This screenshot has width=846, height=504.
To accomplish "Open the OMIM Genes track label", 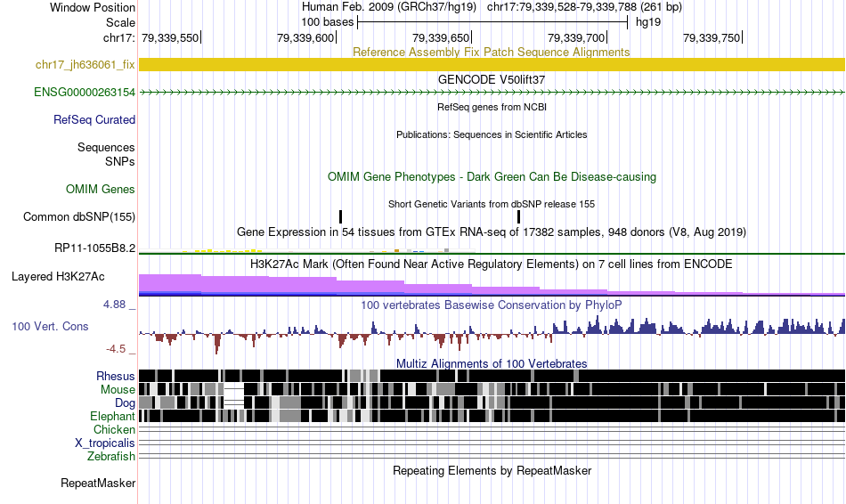I will [100, 189].
